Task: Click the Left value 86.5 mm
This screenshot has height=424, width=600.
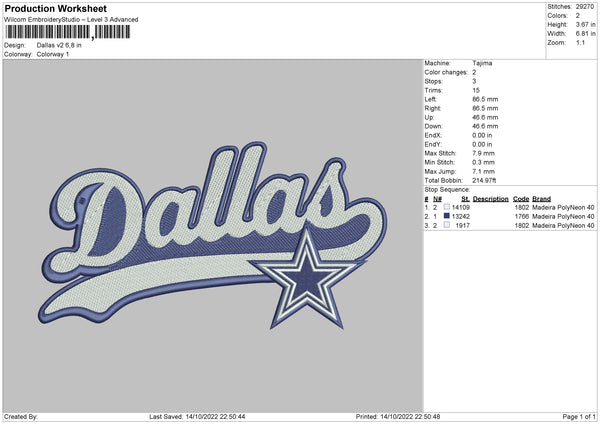Action: click(485, 99)
